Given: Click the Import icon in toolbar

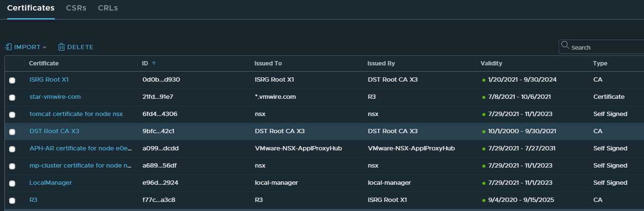Looking at the screenshot, I should 8,47.
